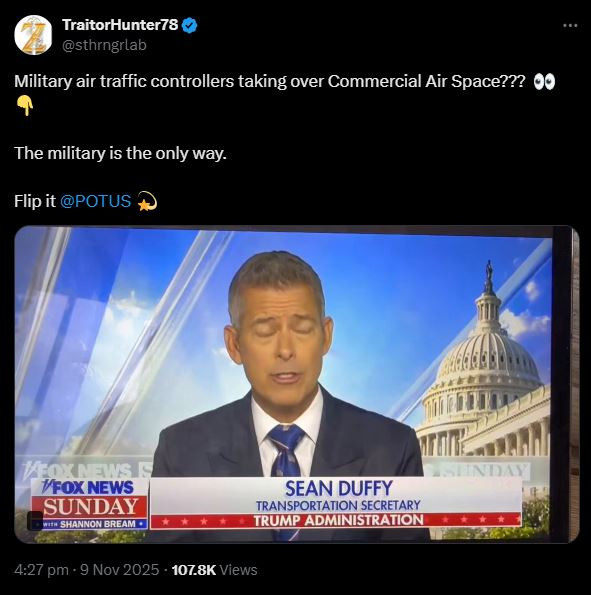Click the Fox News Sunday logo in video
Viewport: 591px width, 595px height.
[x=89, y=504]
